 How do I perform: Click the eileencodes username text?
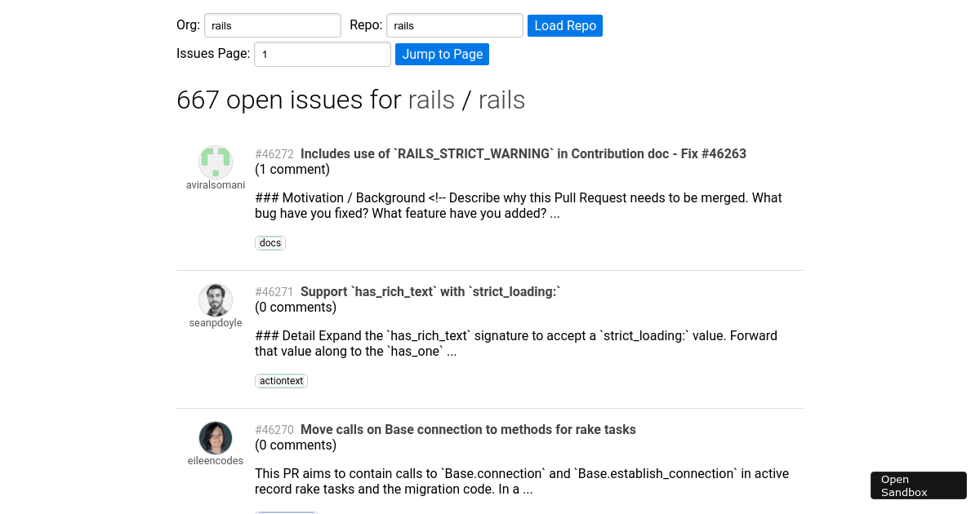(216, 461)
